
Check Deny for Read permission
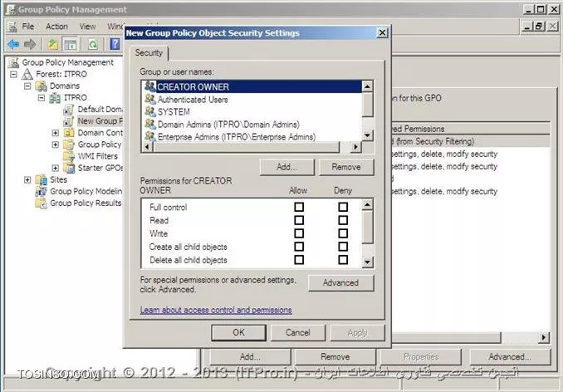tap(343, 220)
